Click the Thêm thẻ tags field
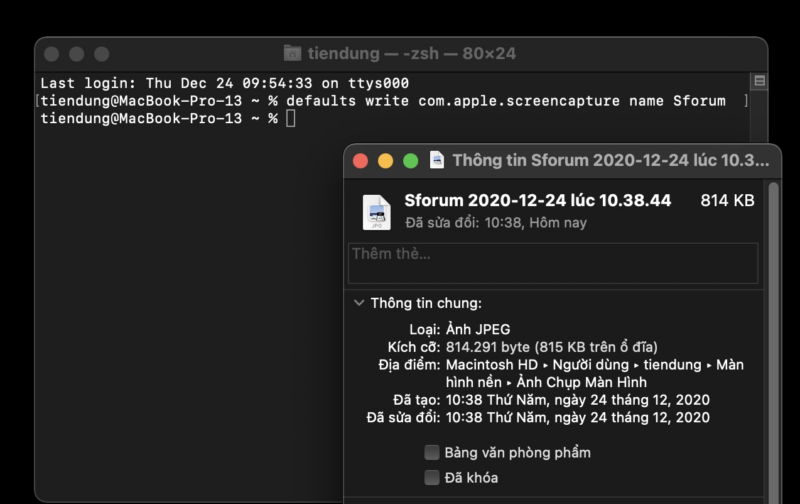The height and width of the screenshot is (504, 800). [552, 262]
